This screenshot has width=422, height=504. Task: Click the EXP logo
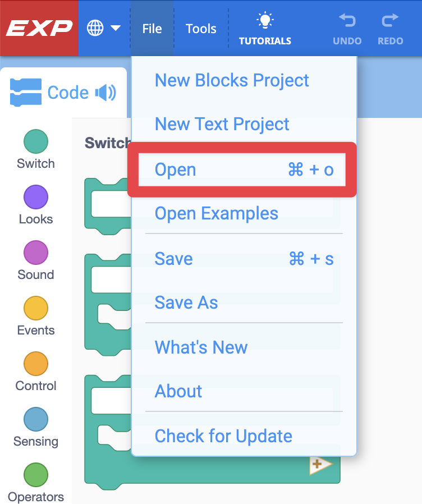(x=39, y=27)
